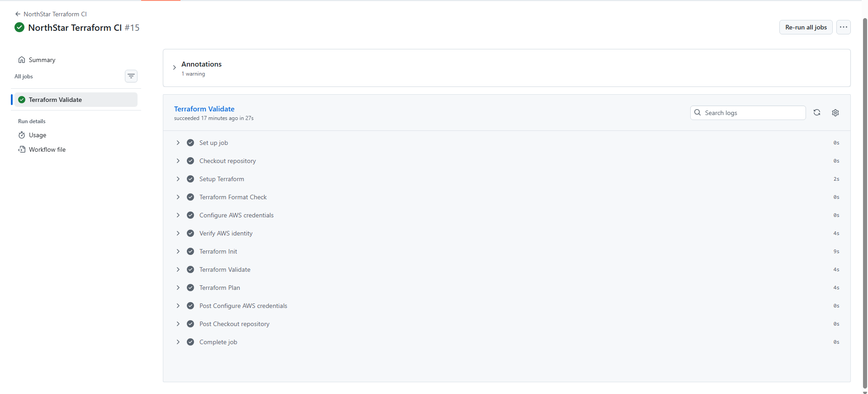This screenshot has height=394, width=868.
Task: Expand the Terraform Format Check step chevron
Action: point(178,197)
